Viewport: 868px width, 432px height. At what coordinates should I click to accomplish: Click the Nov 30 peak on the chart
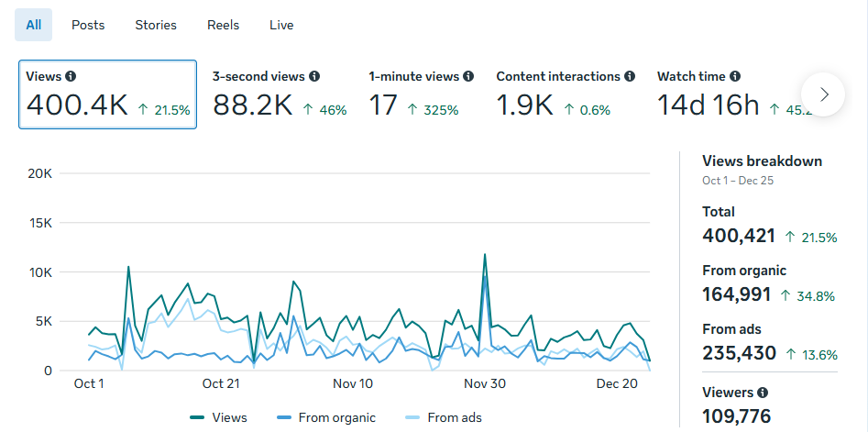click(484, 255)
